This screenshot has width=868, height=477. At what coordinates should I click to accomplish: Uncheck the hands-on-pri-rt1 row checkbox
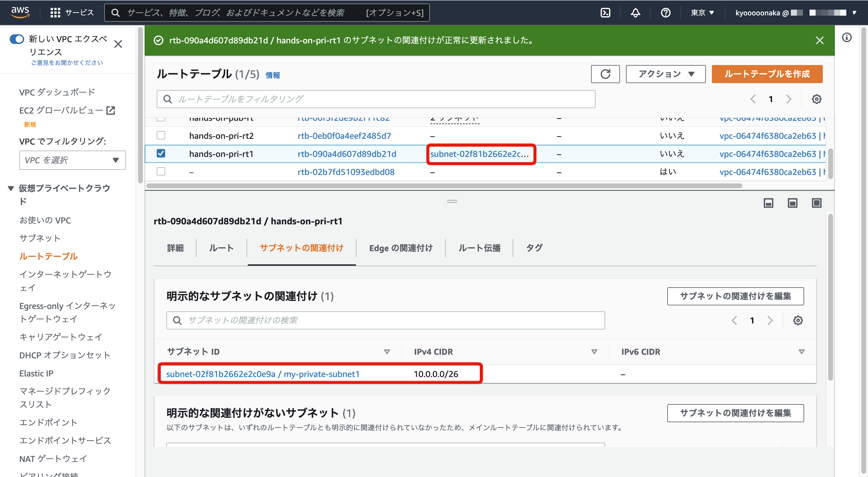click(161, 154)
